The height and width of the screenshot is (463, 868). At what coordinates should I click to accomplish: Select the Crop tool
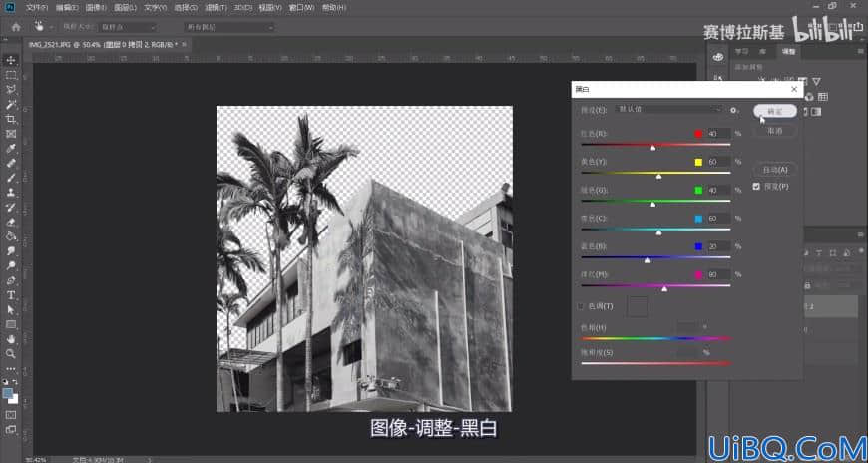11,119
